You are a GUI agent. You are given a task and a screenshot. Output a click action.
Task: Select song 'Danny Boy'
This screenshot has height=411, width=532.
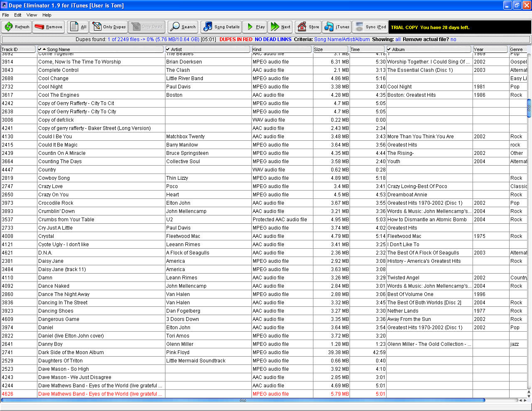pyautogui.click(x=50, y=344)
